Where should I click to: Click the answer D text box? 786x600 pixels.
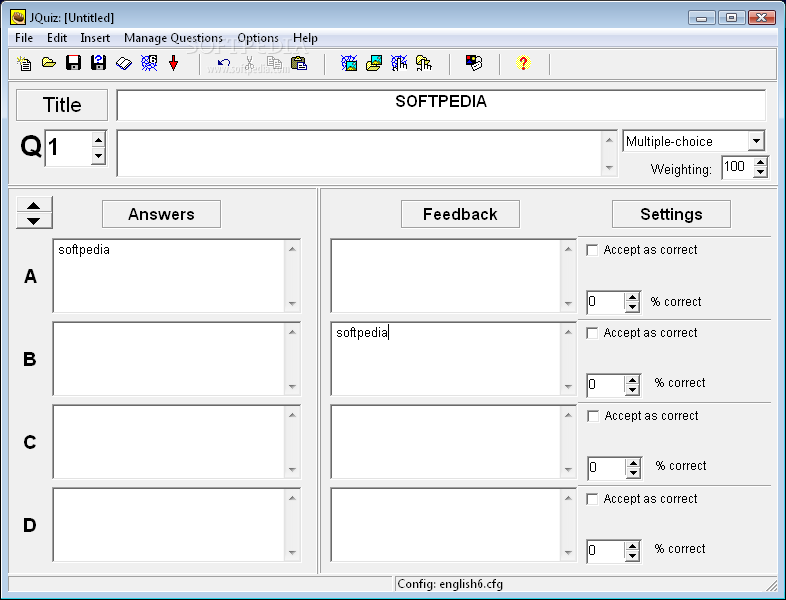(169, 525)
